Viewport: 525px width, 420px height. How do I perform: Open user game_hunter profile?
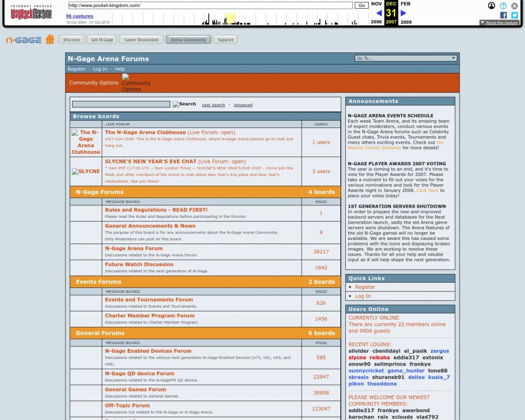[406, 371]
